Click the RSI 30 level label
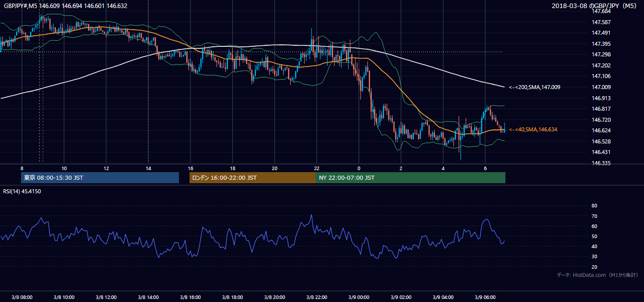The width and height of the screenshot is (644, 302). click(x=594, y=257)
